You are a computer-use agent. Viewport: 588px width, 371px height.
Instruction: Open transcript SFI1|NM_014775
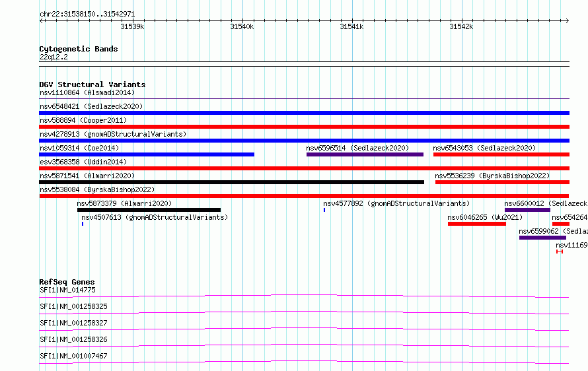[x=67, y=290]
